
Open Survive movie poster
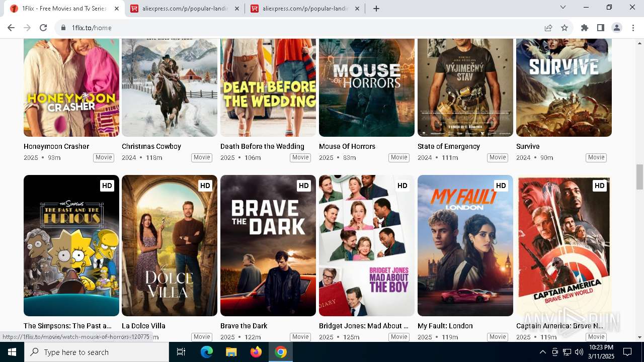(564, 87)
